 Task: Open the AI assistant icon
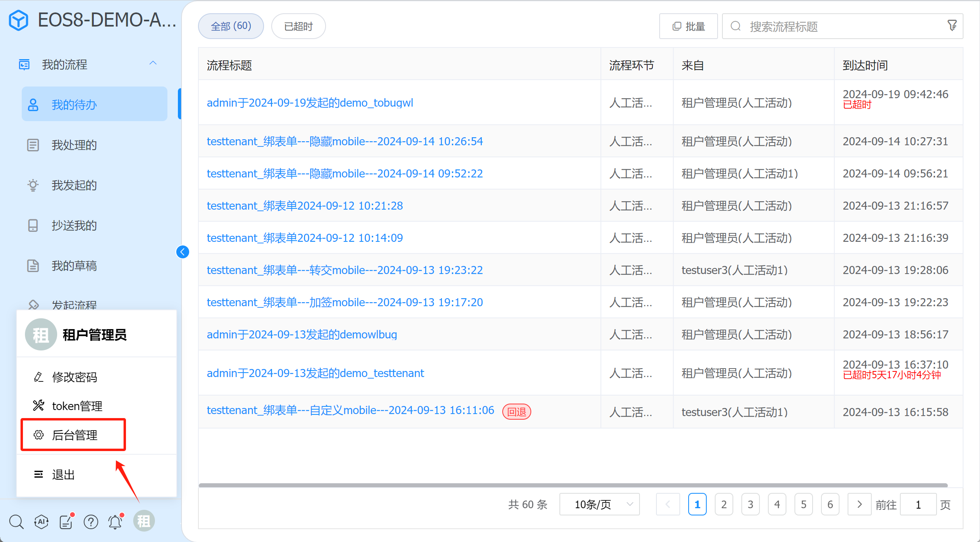click(x=41, y=521)
